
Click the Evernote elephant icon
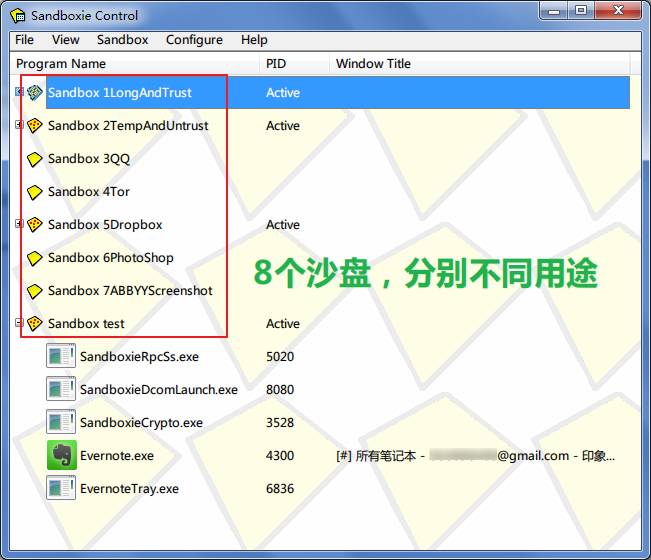point(62,455)
